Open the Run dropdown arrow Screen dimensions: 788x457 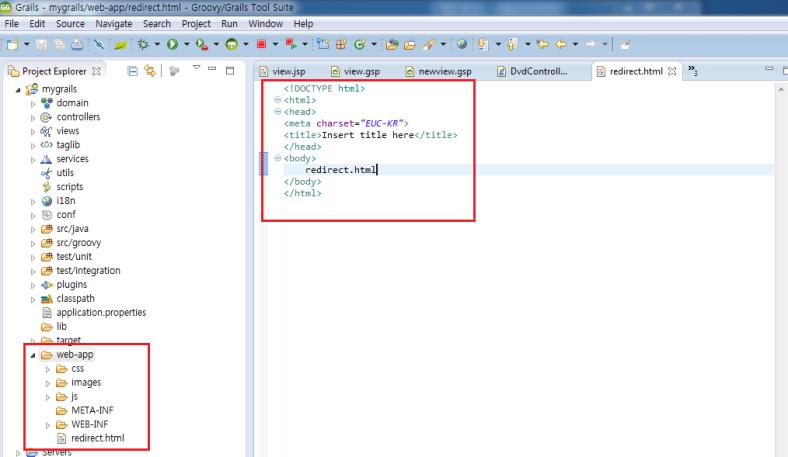[x=186, y=45]
